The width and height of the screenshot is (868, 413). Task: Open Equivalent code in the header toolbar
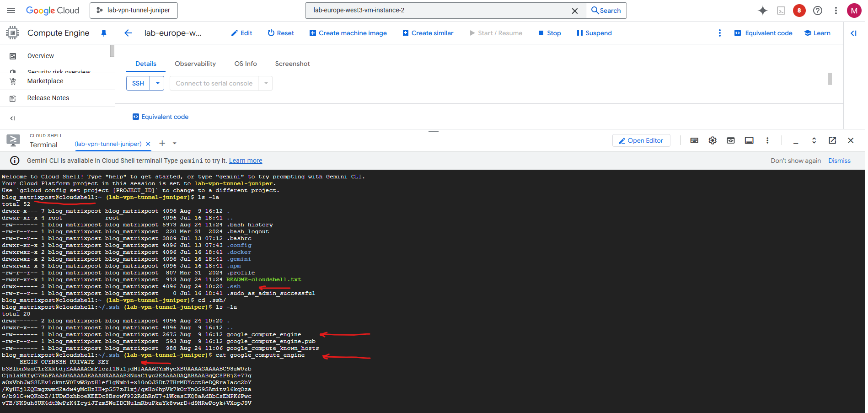point(763,33)
